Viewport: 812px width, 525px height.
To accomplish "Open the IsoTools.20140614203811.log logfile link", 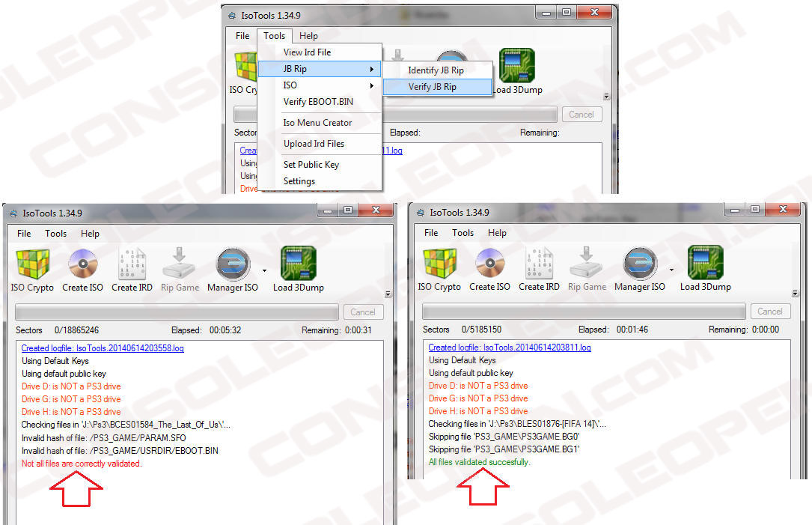I will coord(510,348).
